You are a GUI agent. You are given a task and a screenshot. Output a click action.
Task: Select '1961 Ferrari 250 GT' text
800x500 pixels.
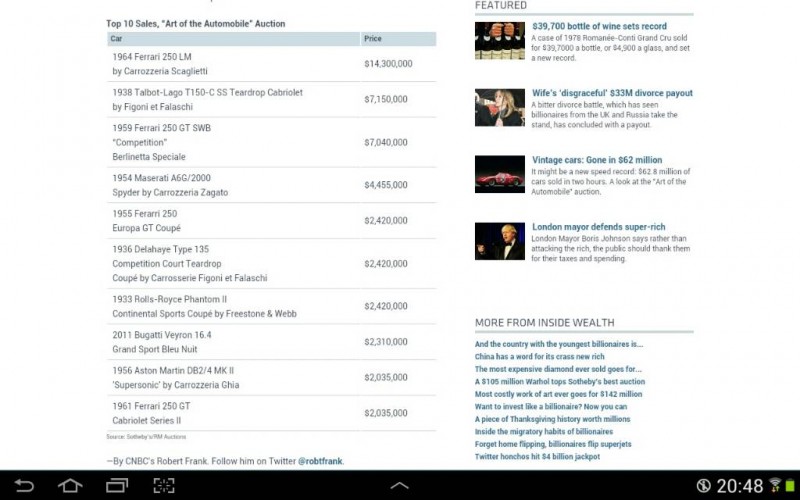pyautogui.click(x=151, y=406)
